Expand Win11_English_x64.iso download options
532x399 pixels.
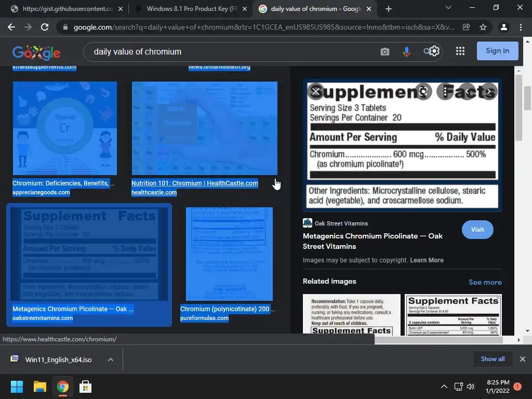tap(111, 360)
